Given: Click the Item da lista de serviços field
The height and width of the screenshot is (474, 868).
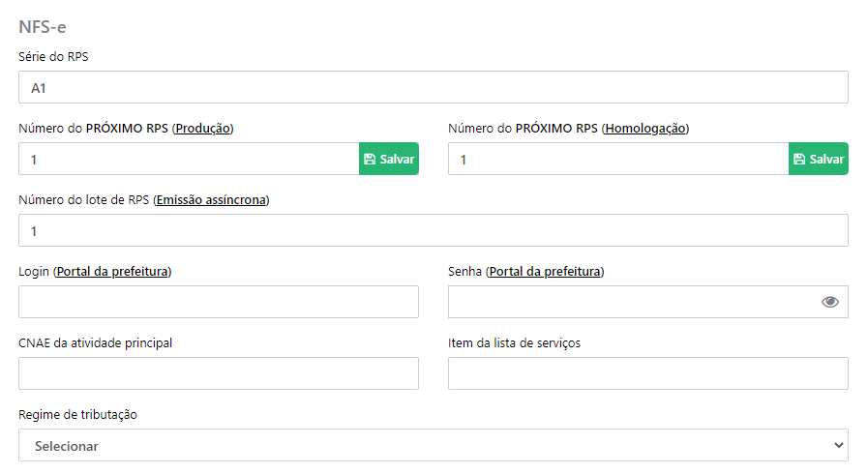Looking at the screenshot, I should click(x=647, y=373).
